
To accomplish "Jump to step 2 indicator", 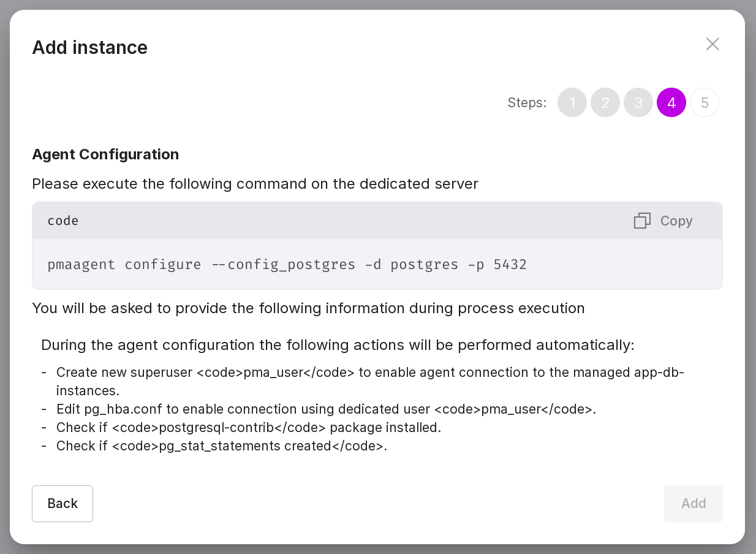I will 605,102.
